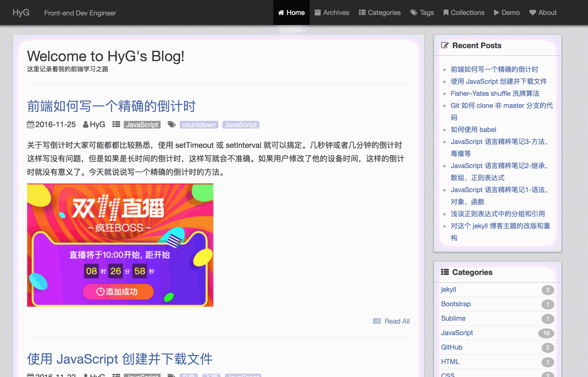Click the About heart icon

532,13
